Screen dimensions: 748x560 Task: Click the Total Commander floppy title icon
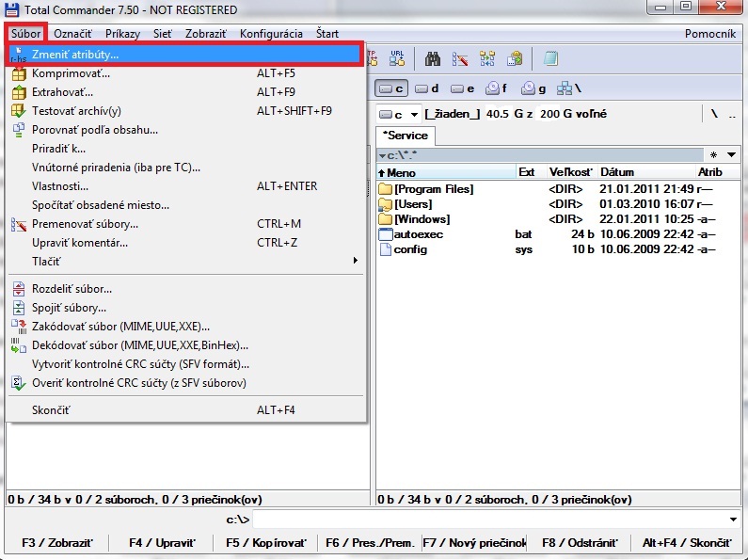tap(11, 9)
